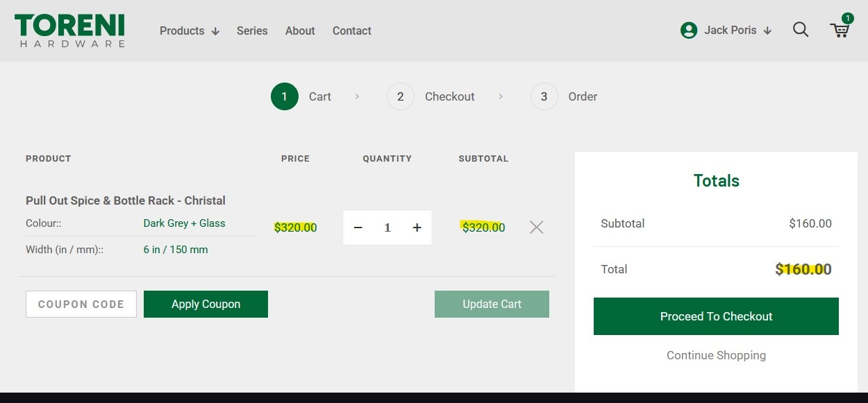Viewport: 868px width, 403px height.
Task: Open the Series menu item
Action: pos(252,31)
